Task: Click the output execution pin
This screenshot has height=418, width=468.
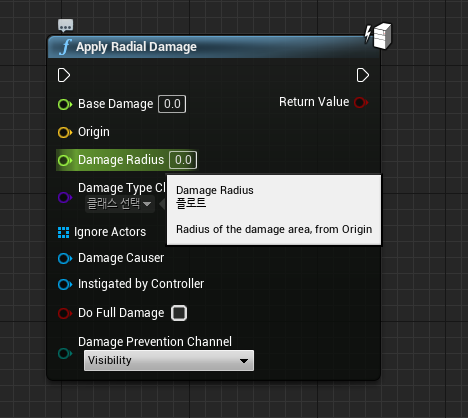Action: coord(363,75)
